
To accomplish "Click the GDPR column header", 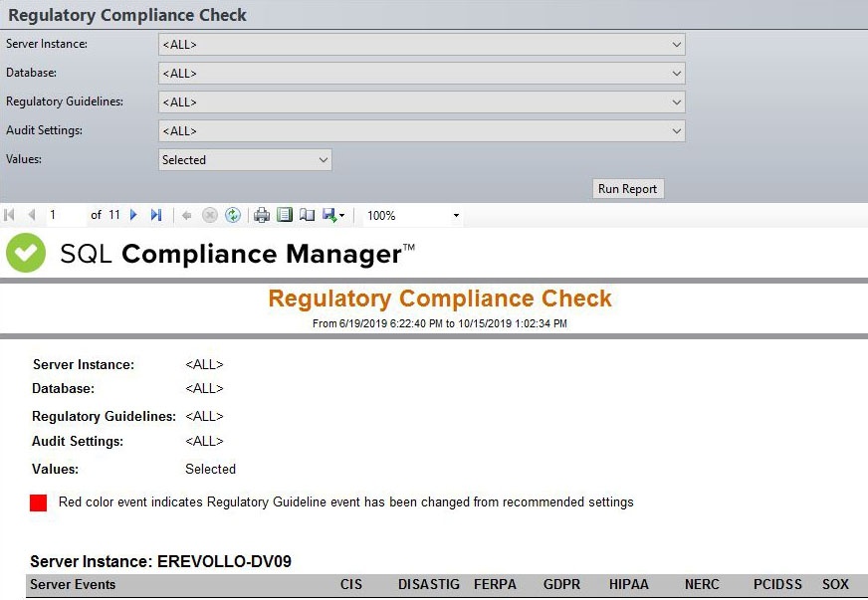I will coord(561,584).
